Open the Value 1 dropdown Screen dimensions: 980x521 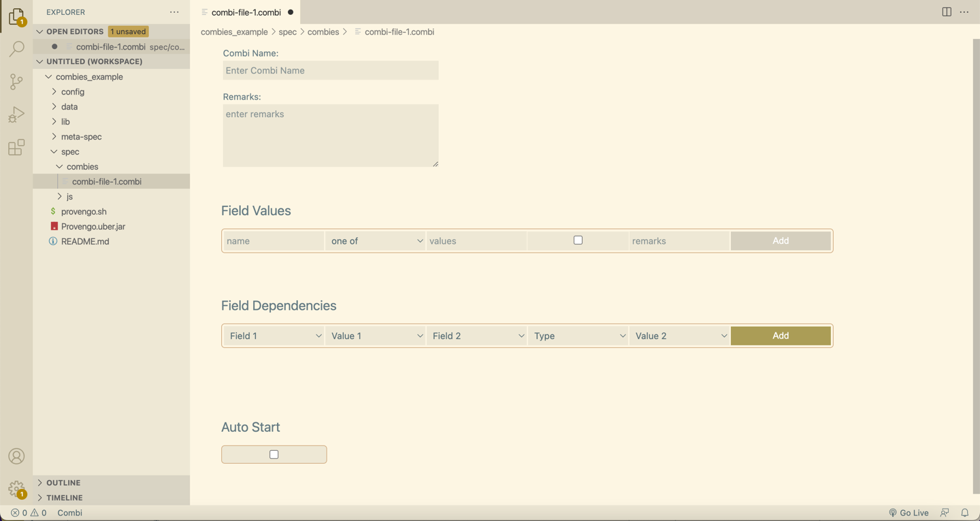click(376, 336)
